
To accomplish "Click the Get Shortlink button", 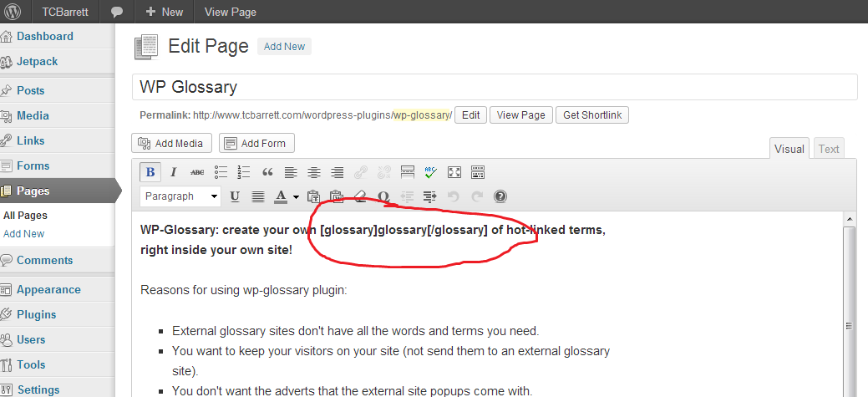I will [x=592, y=115].
